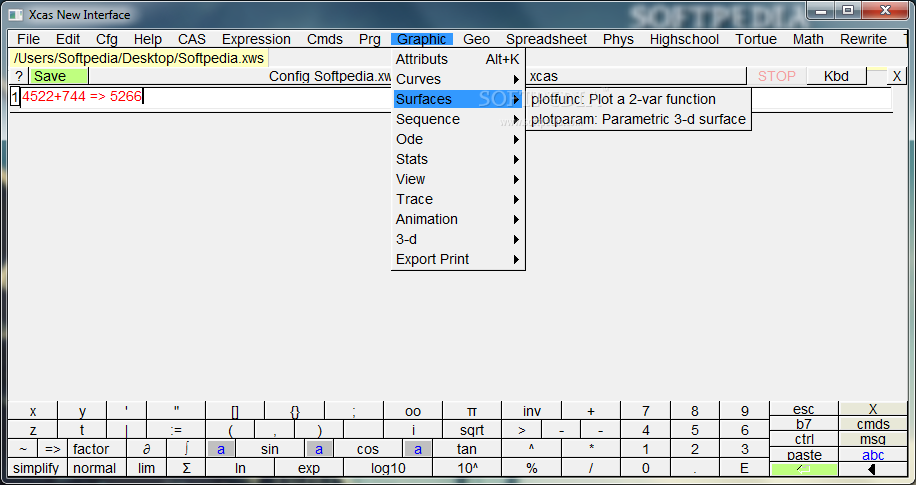
Task: Click the STOP button
Action: pos(776,76)
